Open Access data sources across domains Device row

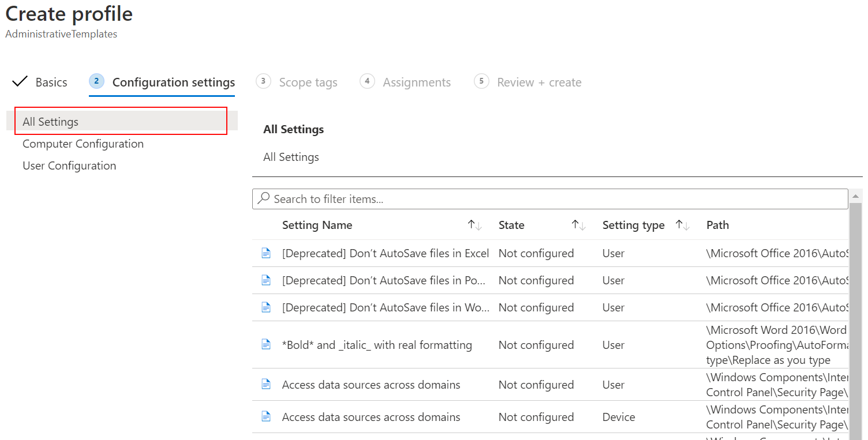tap(371, 417)
